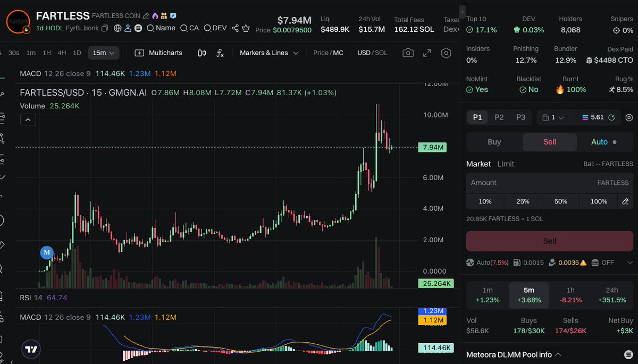
Task: Open the blue chat badge icon
Action: tap(173, 16)
